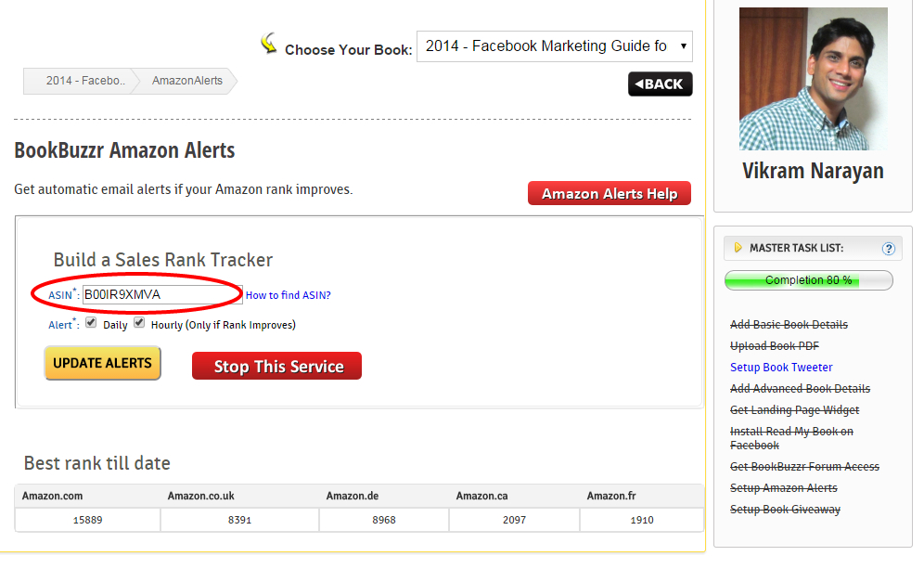The width and height of the screenshot is (924, 569).
Task: Click the rank value 1910
Action: tap(642, 520)
